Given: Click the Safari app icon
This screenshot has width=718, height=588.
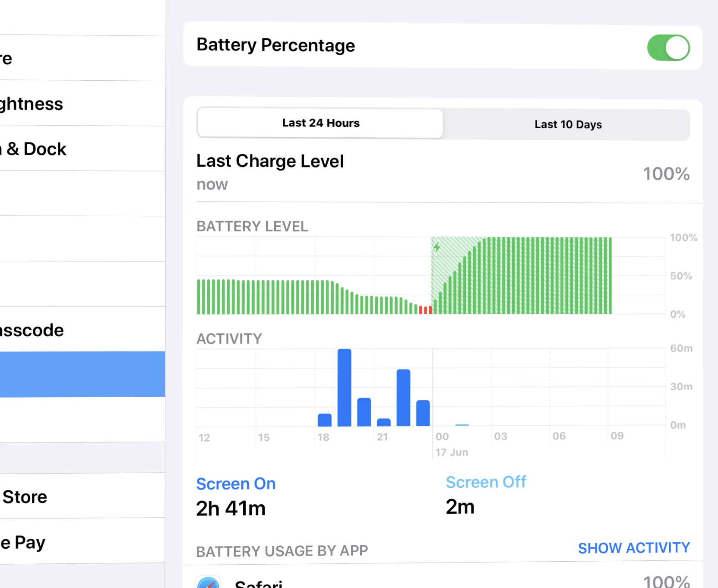Looking at the screenshot, I should [x=209, y=583].
